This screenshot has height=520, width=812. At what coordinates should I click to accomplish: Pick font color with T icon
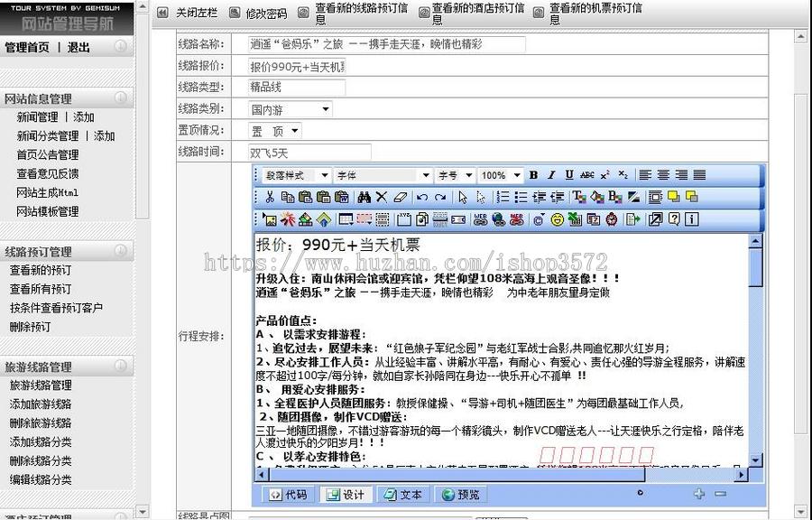pos(579,197)
